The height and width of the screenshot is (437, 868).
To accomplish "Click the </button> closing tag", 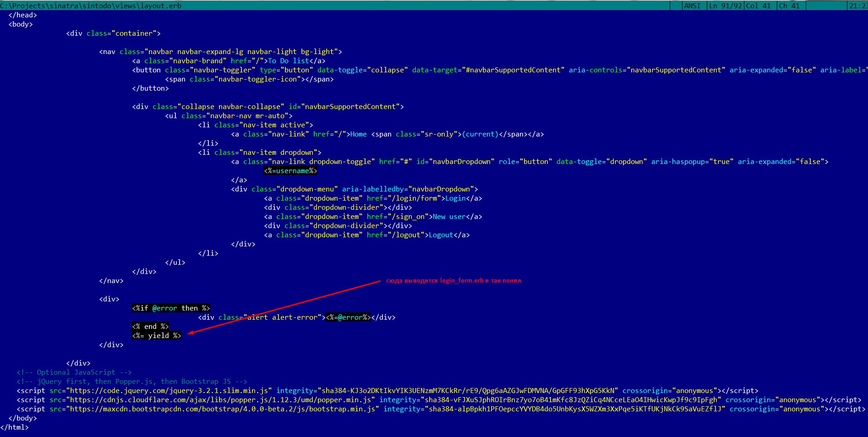I will [x=150, y=88].
